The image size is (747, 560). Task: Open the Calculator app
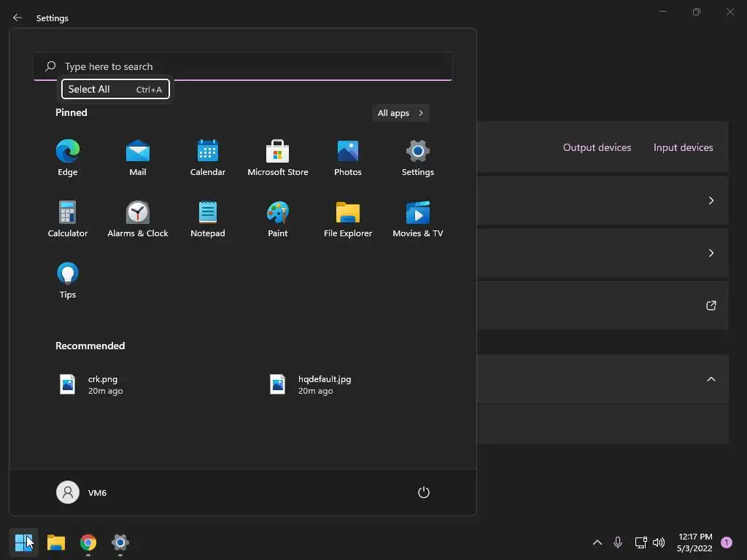[68, 219]
